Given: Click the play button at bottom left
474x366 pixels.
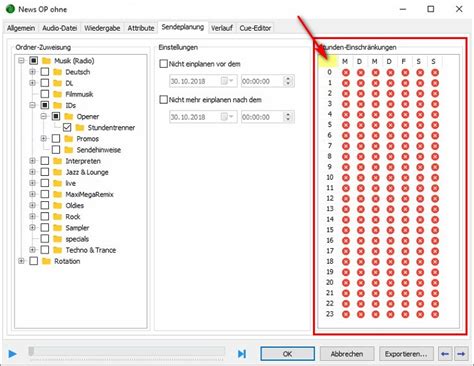Looking at the screenshot, I should coord(12,354).
